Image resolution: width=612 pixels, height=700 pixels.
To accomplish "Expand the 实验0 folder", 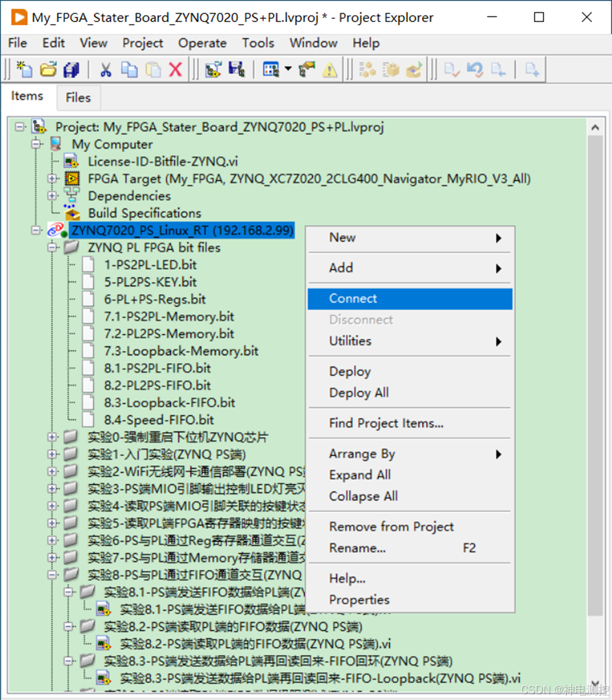I will 53,437.
